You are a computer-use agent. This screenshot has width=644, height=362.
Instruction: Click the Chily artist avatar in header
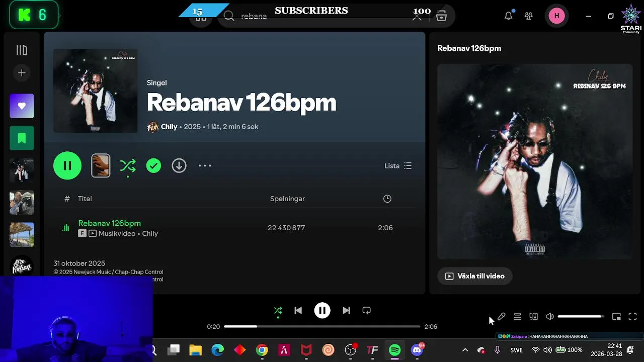pyautogui.click(x=153, y=127)
